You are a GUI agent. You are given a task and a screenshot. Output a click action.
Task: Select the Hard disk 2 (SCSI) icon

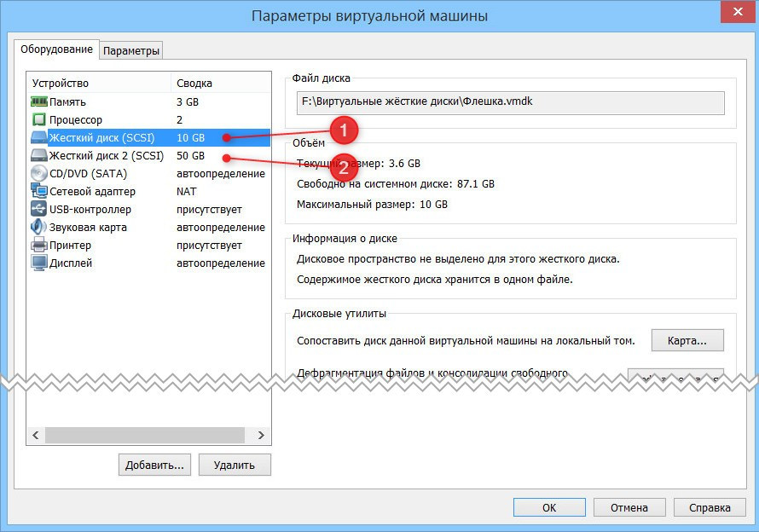(39, 156)
